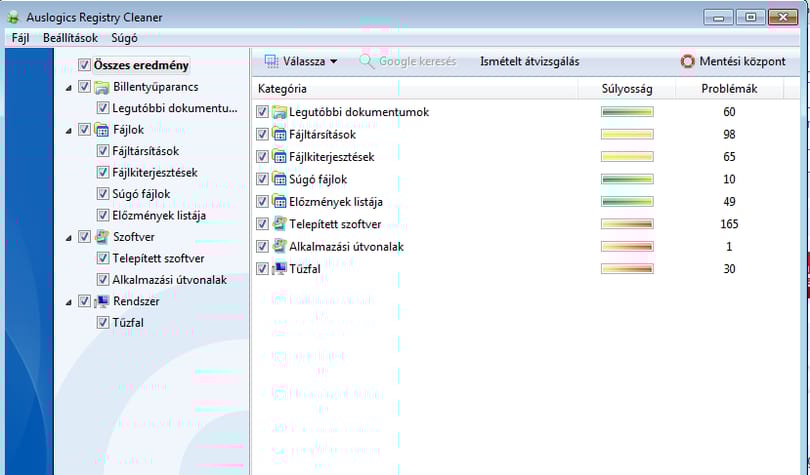
Task: Click severity bar for Legutóbbi dokumentumok
Action: tap(627, 112)
